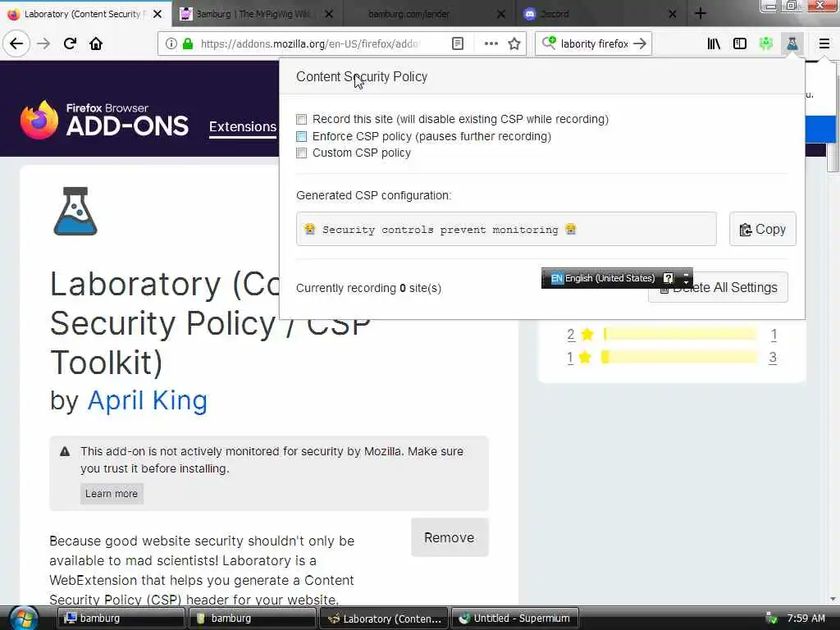Close the Discord tab
The width and height of the screenshot is (840, 630).
pyautogui.click(x=673, y=14)
